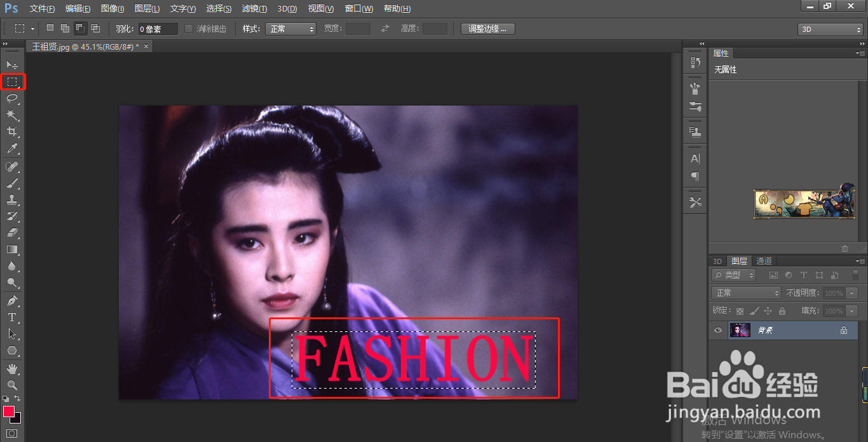This screenshot has width=868, height=442.
Task: Open the Tool Presets panel icon
Action: 695,202
